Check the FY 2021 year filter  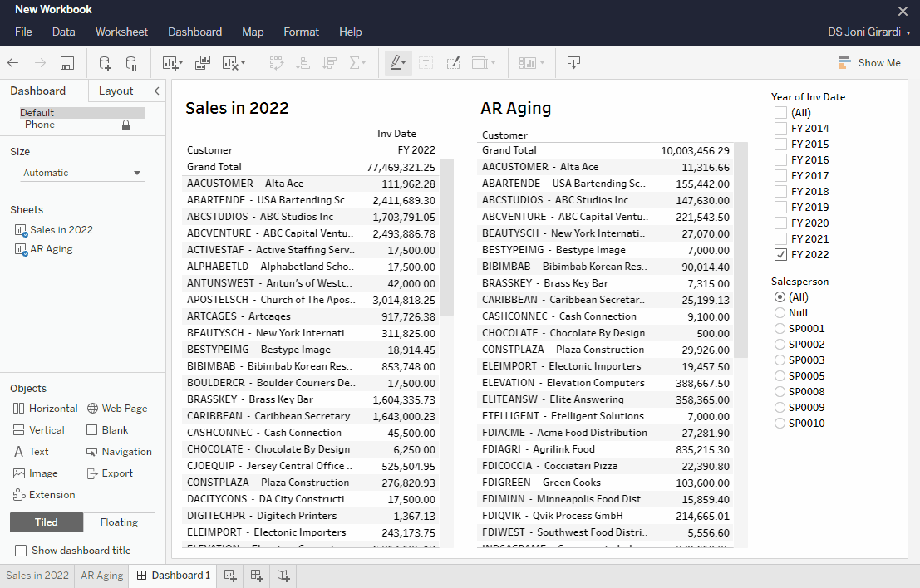pyautogui.click(x=780, y=239)
